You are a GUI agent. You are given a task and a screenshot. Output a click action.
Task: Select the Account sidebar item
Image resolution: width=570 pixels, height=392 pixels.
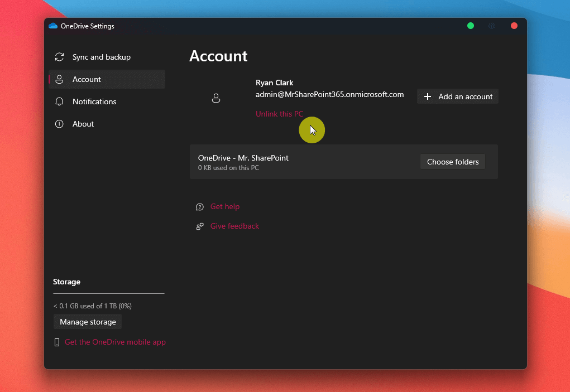(x=107, y=79)
